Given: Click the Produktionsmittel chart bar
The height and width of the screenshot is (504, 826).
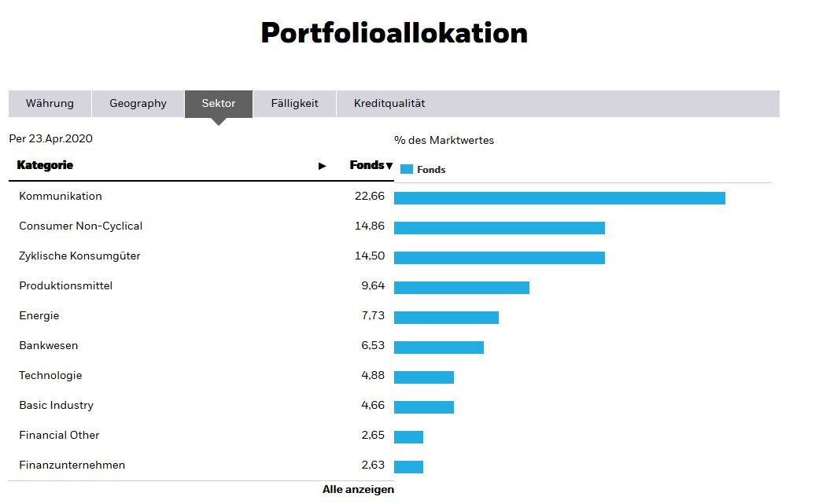Looking at the screenshot, I should pos(461,288).
